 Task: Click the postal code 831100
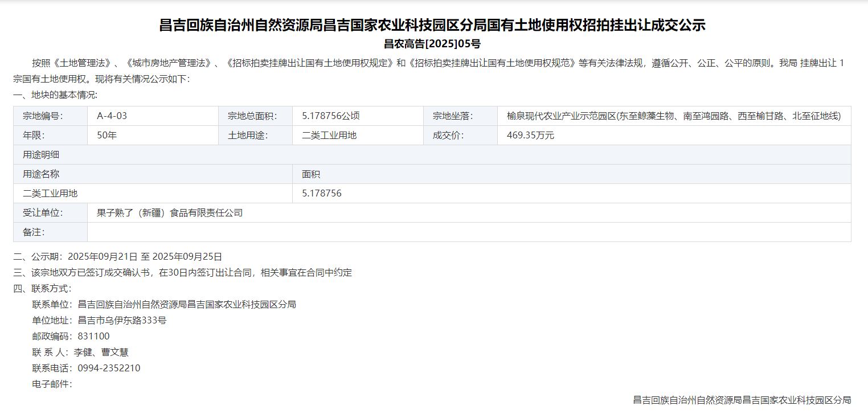[x=93, y=337]
